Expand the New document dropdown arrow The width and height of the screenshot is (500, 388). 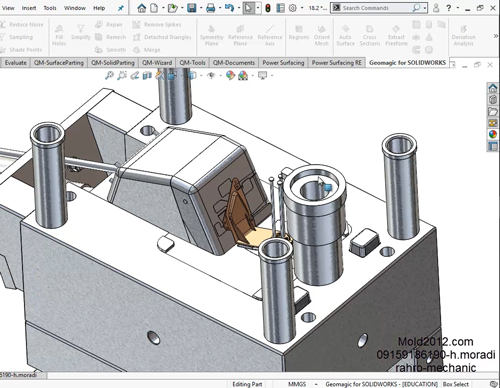pos(163,8)
